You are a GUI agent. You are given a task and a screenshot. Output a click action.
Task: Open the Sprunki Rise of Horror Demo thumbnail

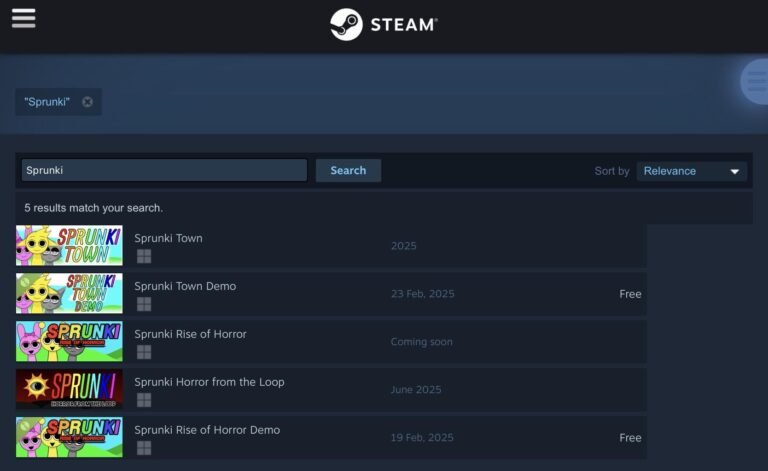click(x=69, y=437)
